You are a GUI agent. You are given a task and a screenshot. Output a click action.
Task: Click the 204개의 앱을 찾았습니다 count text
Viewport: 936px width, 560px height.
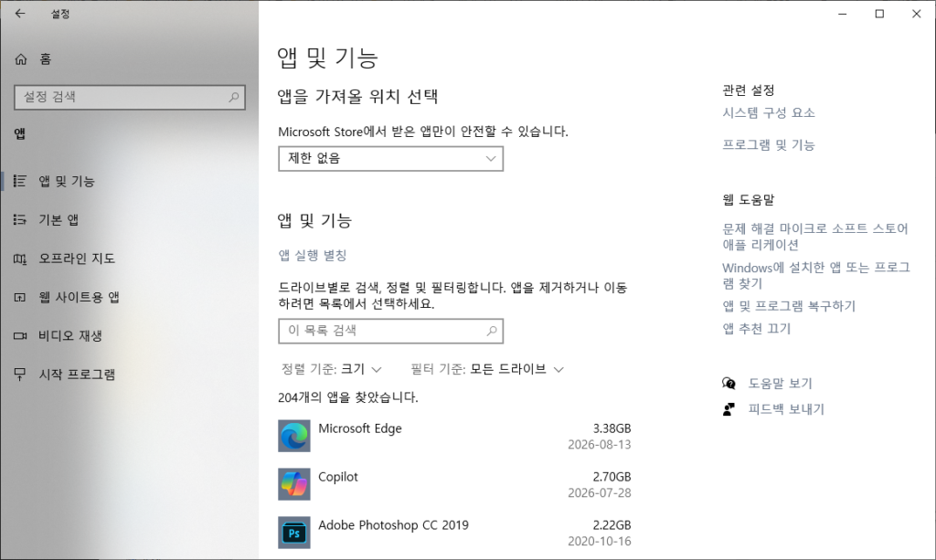[x=348, y=397]
